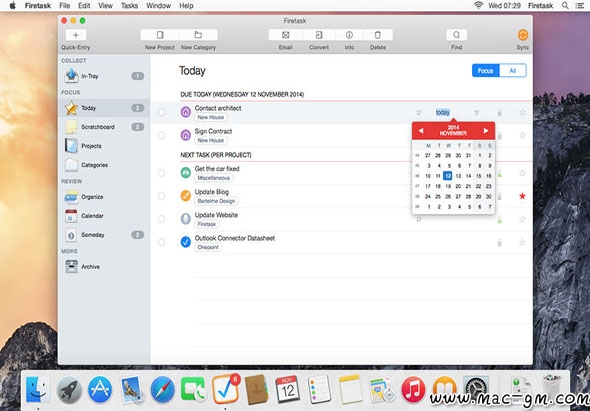Open the Scratchboard in sidebar

(x=104, y=127)
